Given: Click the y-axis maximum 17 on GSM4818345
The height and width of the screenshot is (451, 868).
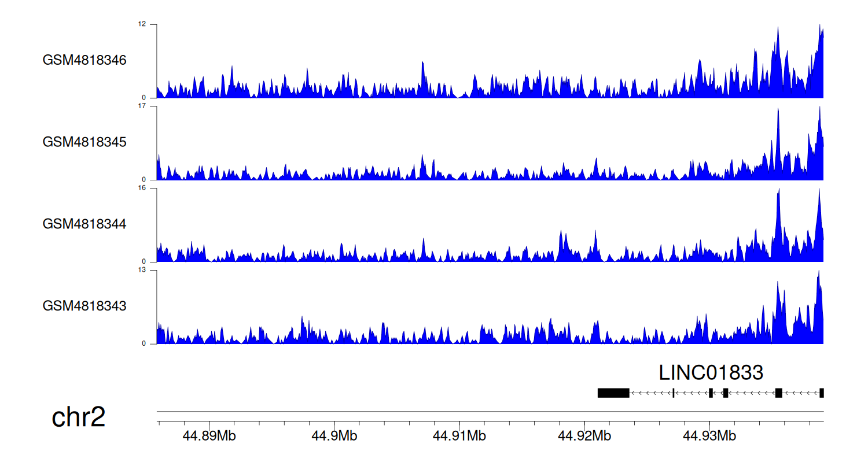Looking at the screenshot, I should point(142,106).
